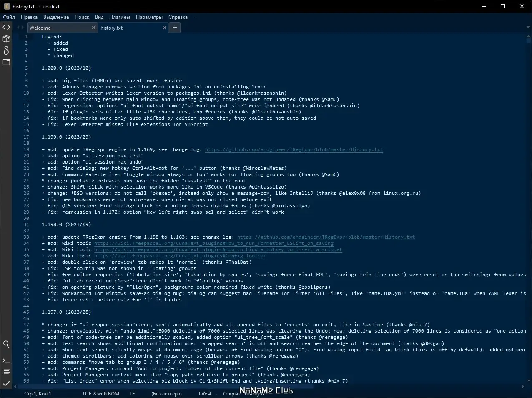Screen dimensions: 532x398
Task: Click the '* changed' text on line 4
Action: 60,55
